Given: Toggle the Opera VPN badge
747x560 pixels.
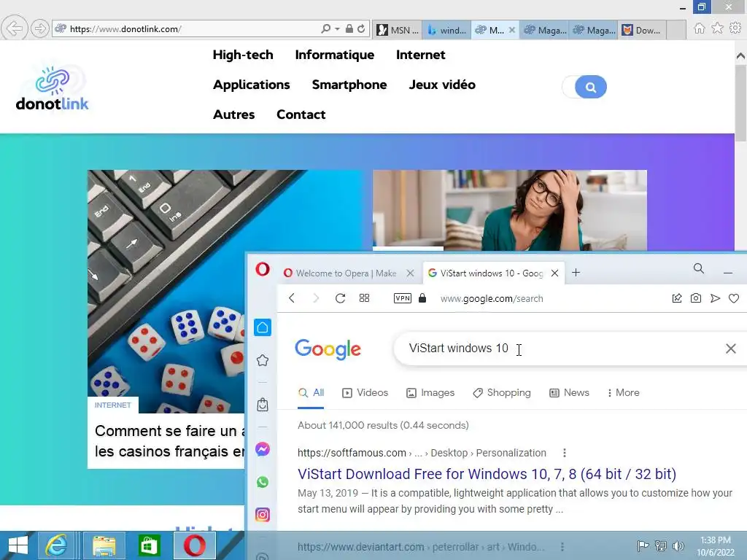Looking at the screenshot, I should click(403, 298).
